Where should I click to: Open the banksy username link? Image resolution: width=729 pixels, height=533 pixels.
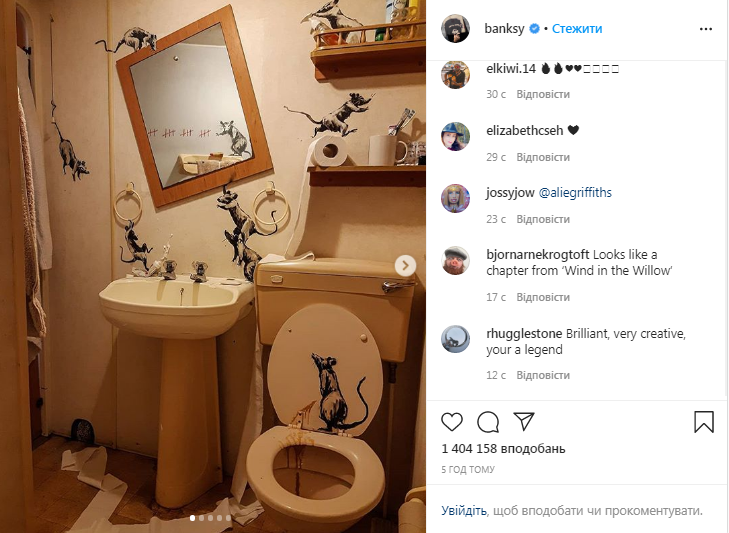point(504,28)
